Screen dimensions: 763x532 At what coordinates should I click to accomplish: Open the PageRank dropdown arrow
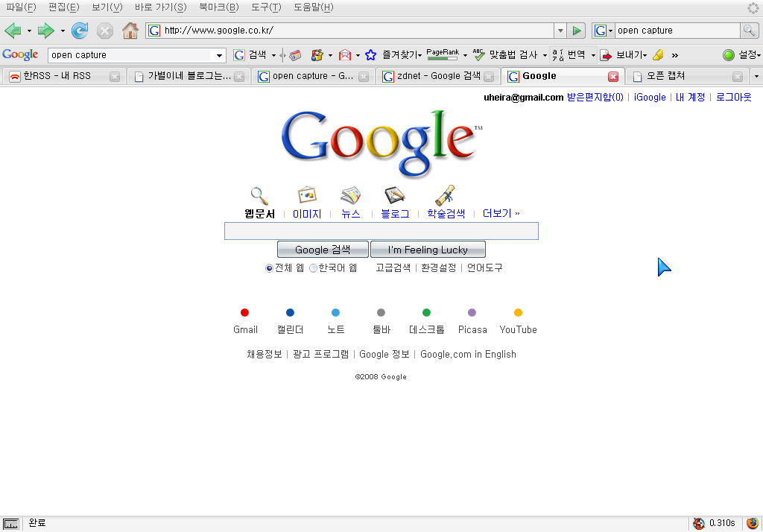coord(465,55)
